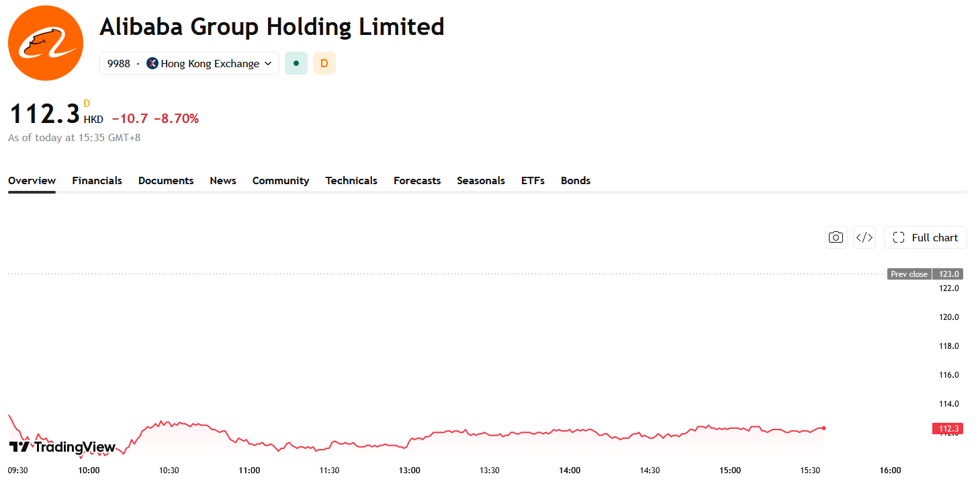Click the 116.0 price axis label
Image resolution: width=980 pixels, height=488 pixels.
pyautogui.click(x=948, y=374)
